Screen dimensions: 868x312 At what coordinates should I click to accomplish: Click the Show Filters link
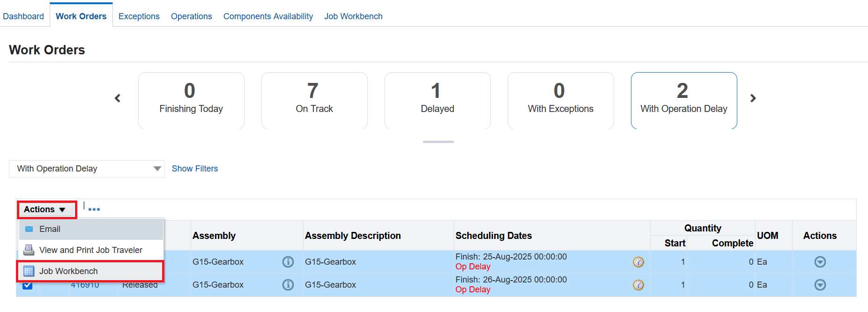(194, 168)
